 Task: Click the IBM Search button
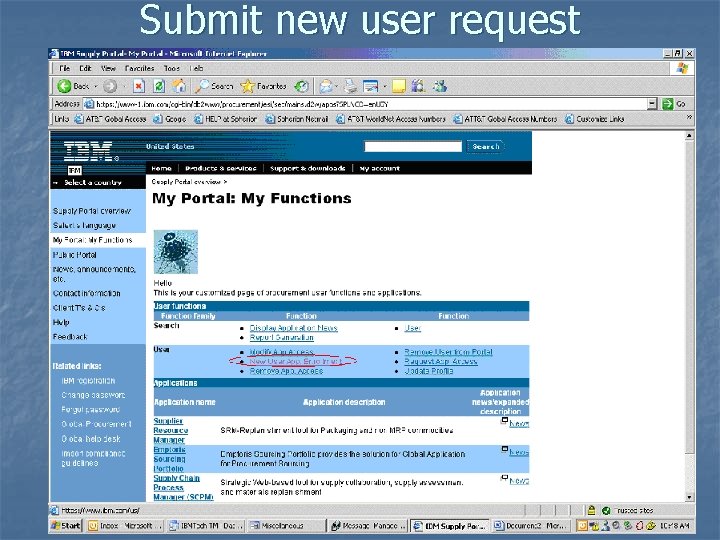(485, 146)
